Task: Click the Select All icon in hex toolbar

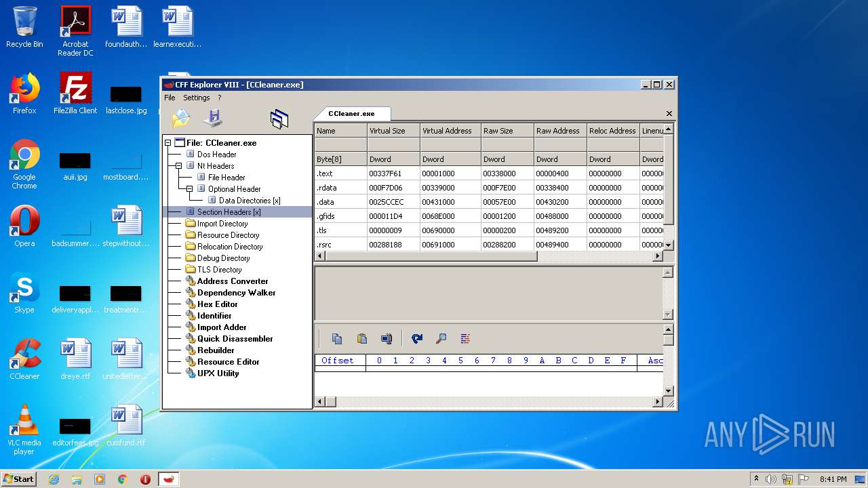Action: [387, 339]
